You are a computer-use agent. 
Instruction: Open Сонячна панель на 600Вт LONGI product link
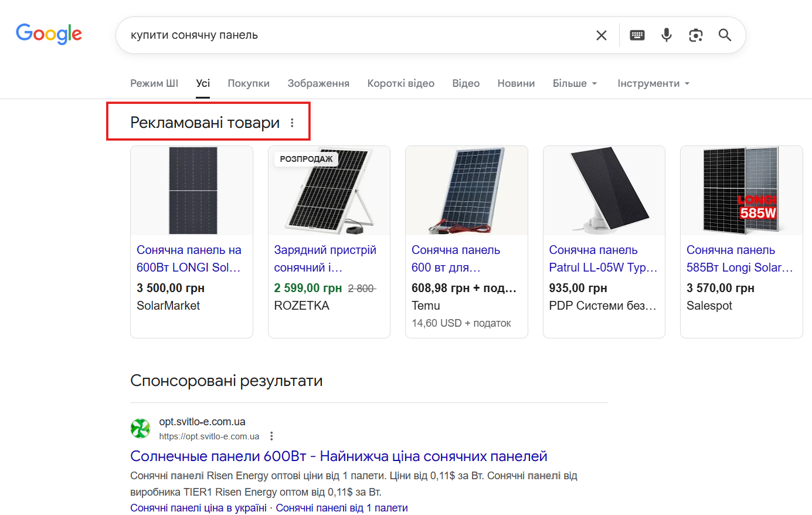point(189,259)
